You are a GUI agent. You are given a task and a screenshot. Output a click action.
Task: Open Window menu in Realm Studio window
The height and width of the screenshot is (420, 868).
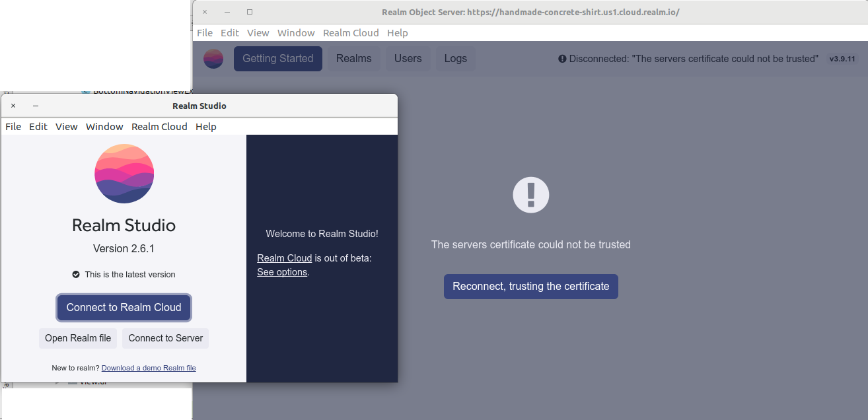[x=104, y=127]
